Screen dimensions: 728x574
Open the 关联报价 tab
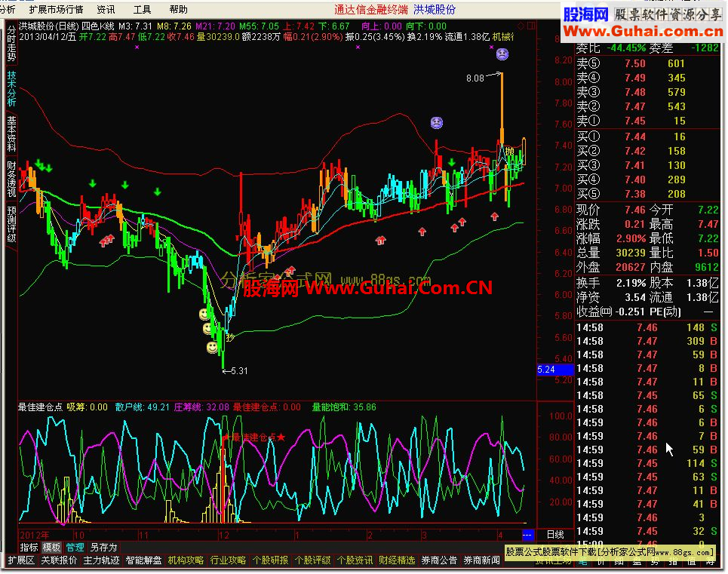point(59,560)
